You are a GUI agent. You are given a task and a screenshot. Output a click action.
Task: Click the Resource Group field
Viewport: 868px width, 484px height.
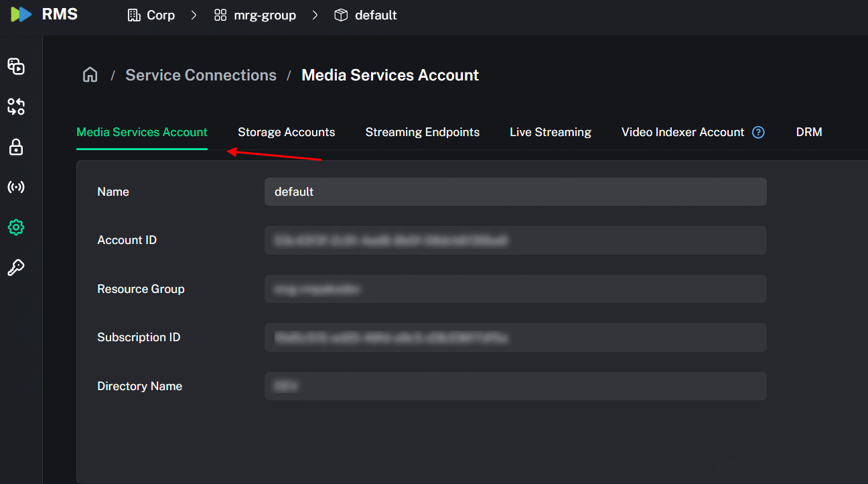(516, 289)
